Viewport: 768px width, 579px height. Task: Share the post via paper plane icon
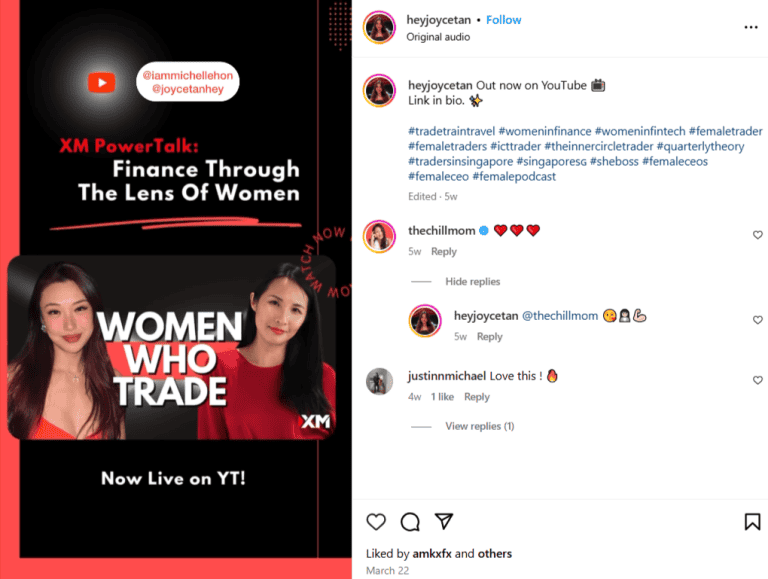tap(444, 521)
